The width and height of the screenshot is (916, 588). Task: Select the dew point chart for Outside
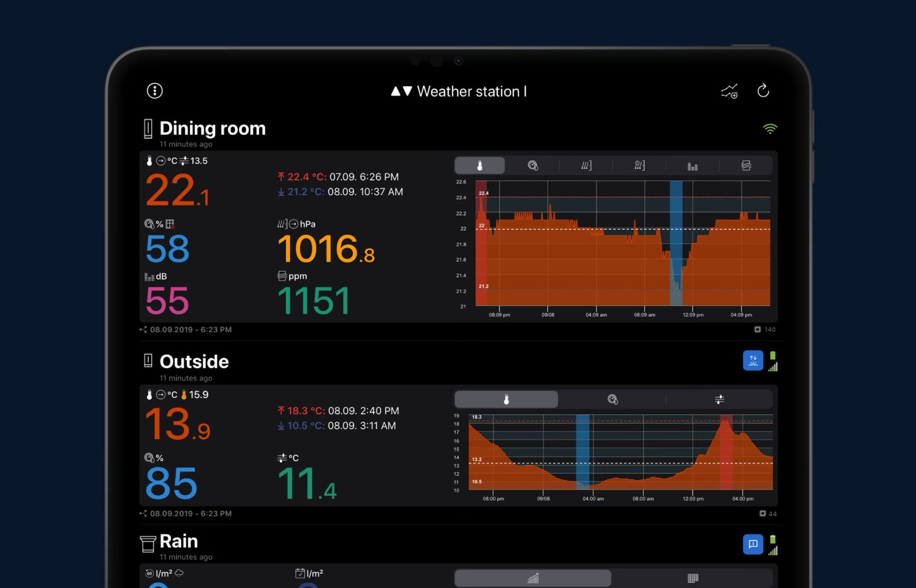(x=721, y=399)
